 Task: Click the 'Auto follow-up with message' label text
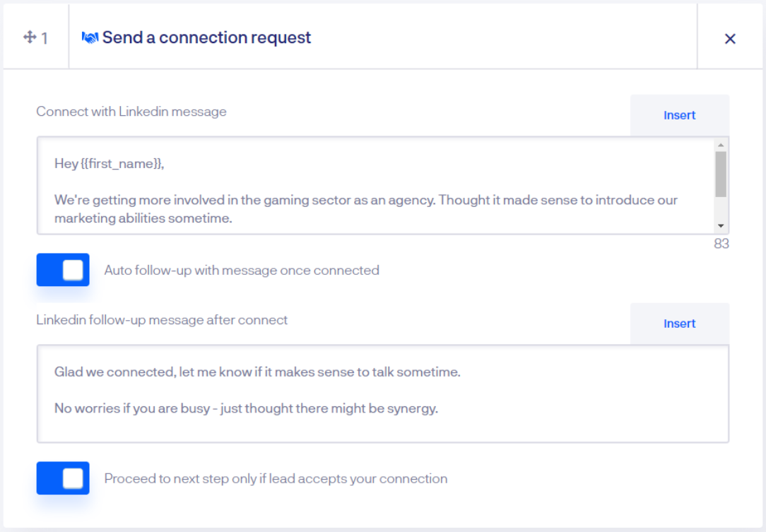pyautogui.click(x=242, y=270)
